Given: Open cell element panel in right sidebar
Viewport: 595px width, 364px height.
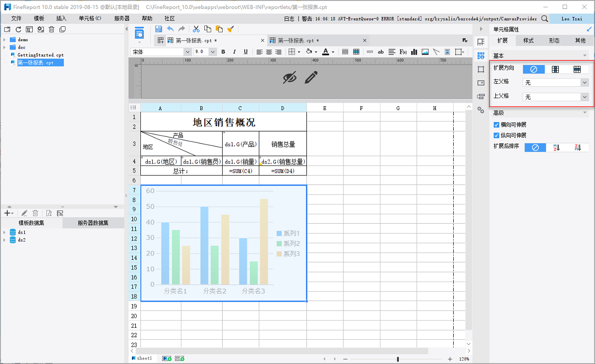Looking at the screenshot, I should point(480,43).
